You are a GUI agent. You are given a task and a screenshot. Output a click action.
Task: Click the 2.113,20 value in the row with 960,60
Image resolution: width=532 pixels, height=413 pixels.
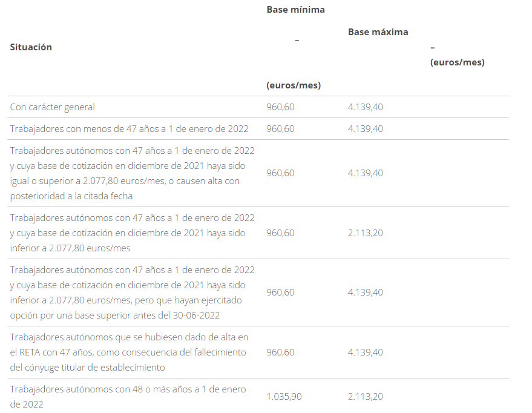click(x=365, y=233)
